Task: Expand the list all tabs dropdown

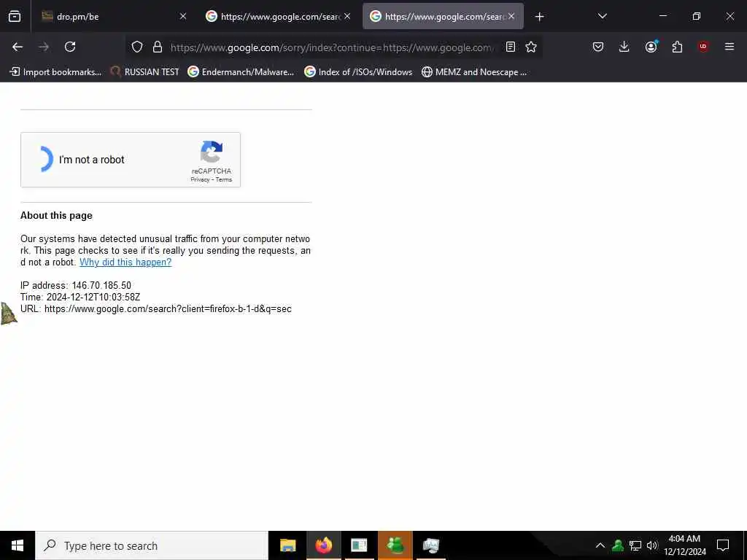Action: tap(602, 16)
